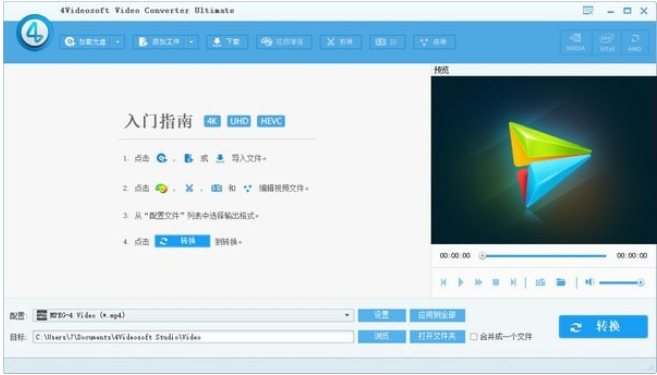Viewport: 657px width, 375px height.
Task: Open the Clip scissors tool
Action: click(x=340, y=42)
